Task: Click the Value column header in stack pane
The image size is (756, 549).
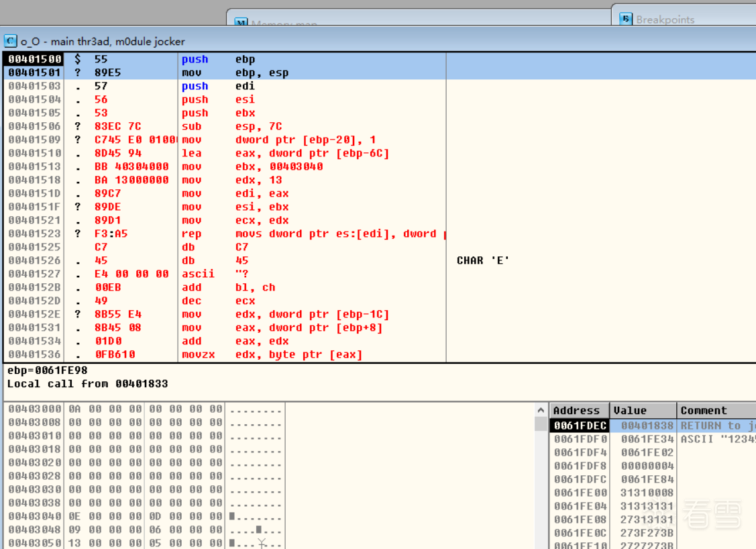Action: [x=643, y=410]
